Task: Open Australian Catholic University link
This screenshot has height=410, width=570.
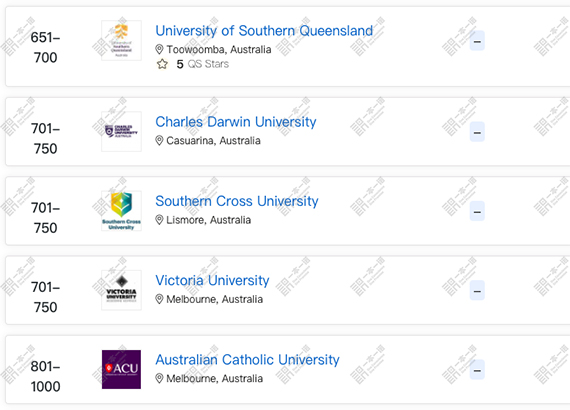Action: [247, 360]
